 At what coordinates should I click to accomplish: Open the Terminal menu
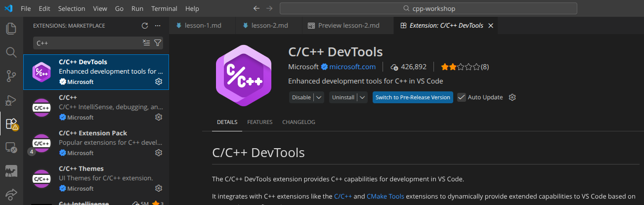[164, 8]
